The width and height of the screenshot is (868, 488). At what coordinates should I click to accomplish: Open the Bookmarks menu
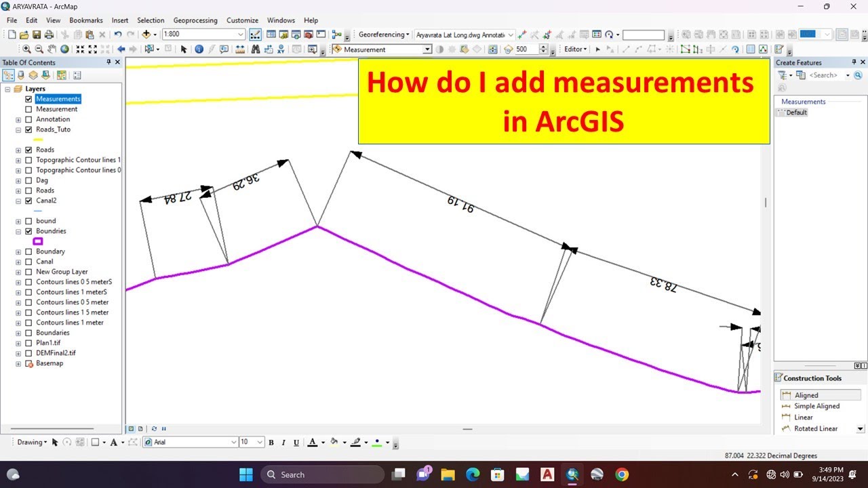(x=86, y=20)
